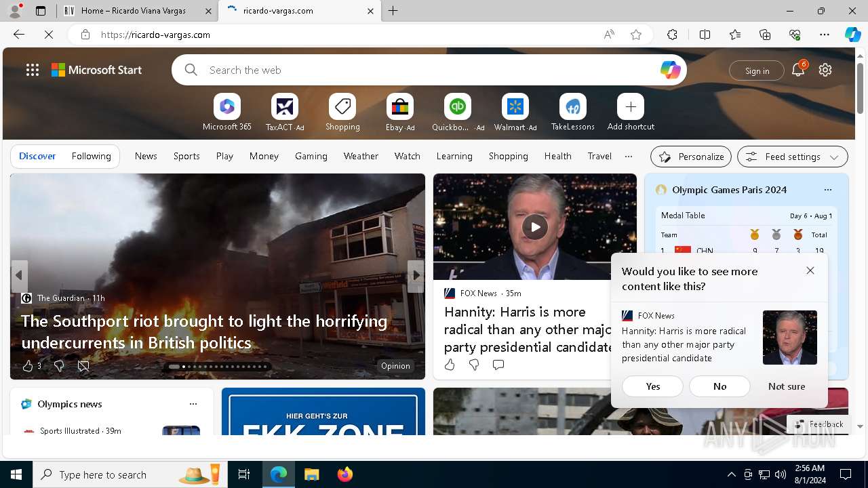Switch to Home – Ricardo Viana Vargas tab
Image resolution: width=868 pixels, height=488 pixels.
point(138,11)
